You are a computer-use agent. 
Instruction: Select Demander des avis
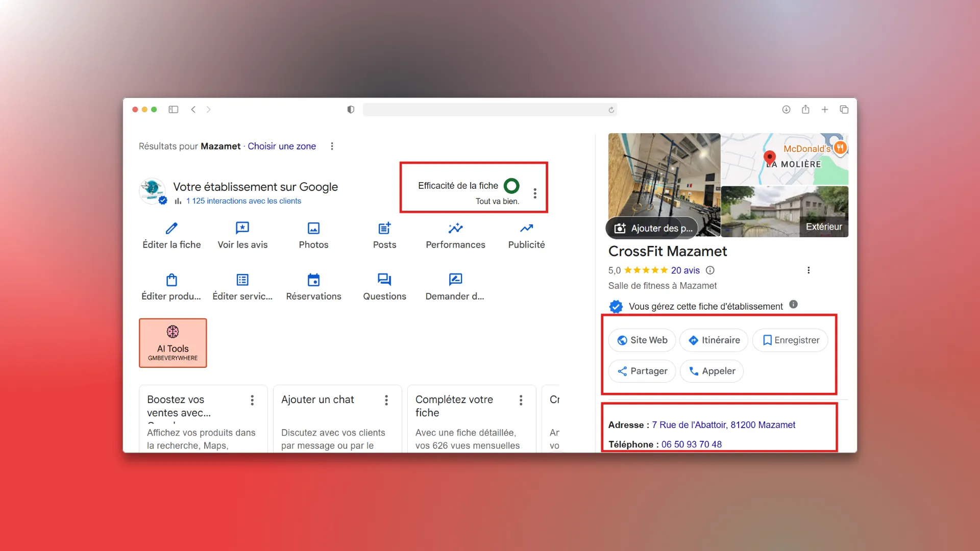tap(455, 286)
